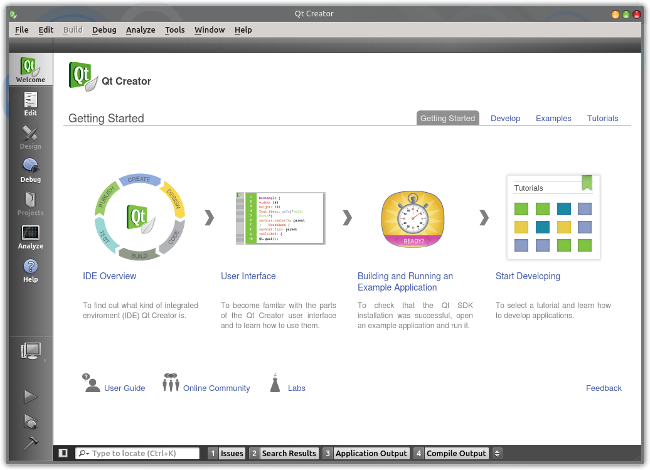Image resolution: width=650 pixels, height=470 pixels.
Task: Click the Feedback link
Action: tap(604, 388)
